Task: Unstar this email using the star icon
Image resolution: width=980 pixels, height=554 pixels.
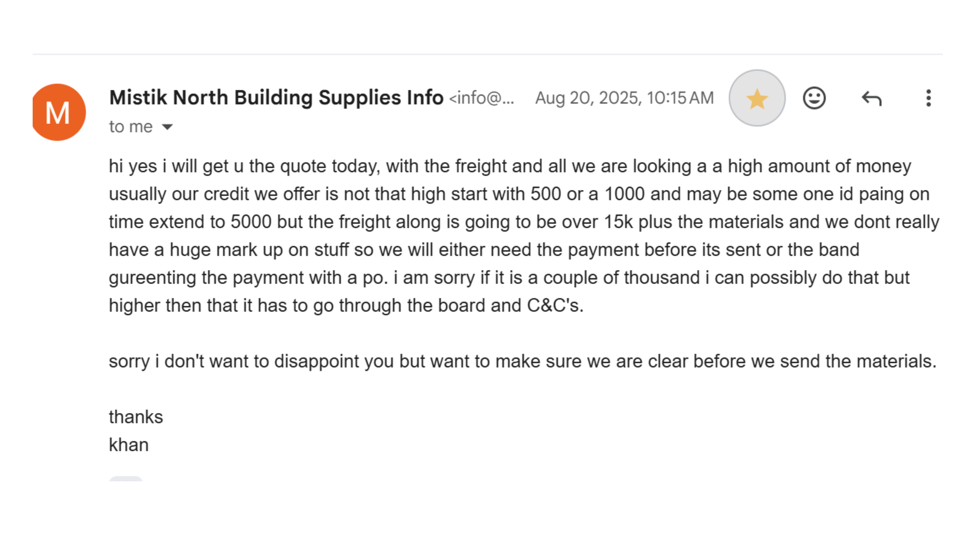Action: coord(757,98)
